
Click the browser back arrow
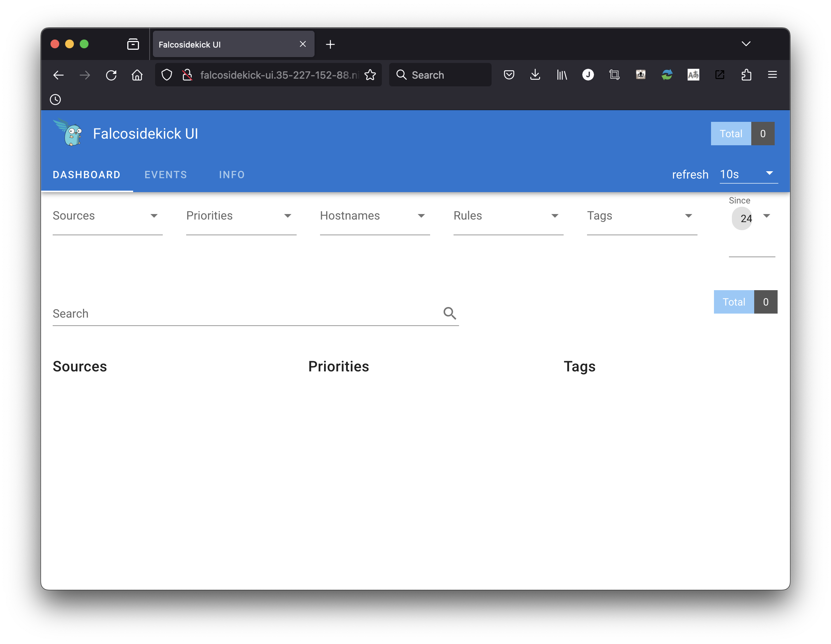pos(58,75)
